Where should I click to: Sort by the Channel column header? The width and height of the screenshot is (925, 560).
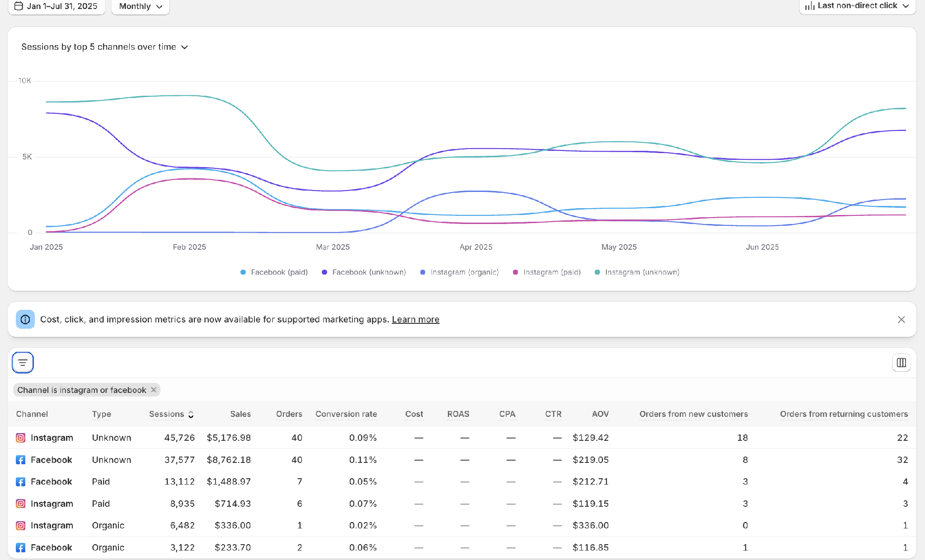pos(32,414)
